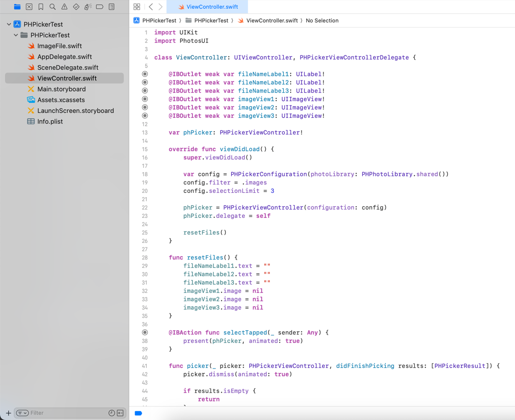Click the selectTapped IBAction connection circle
The width and height of the screenshot is (515, 420).
point(145,333)
